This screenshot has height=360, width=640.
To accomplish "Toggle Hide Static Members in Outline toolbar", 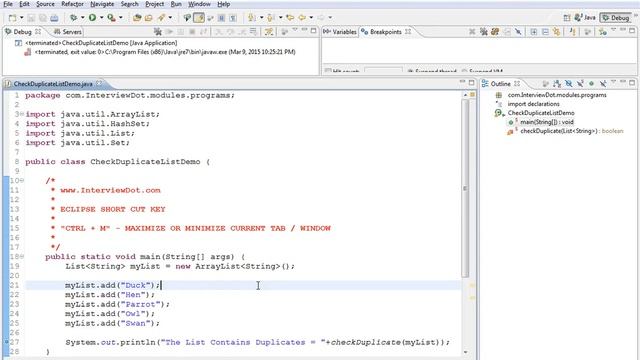I will coord(580,84).
